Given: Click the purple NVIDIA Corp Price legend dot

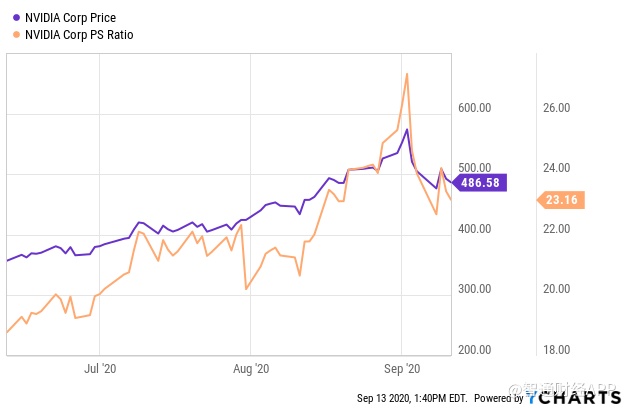Looking at the screenshot, I should pos(14,18).
